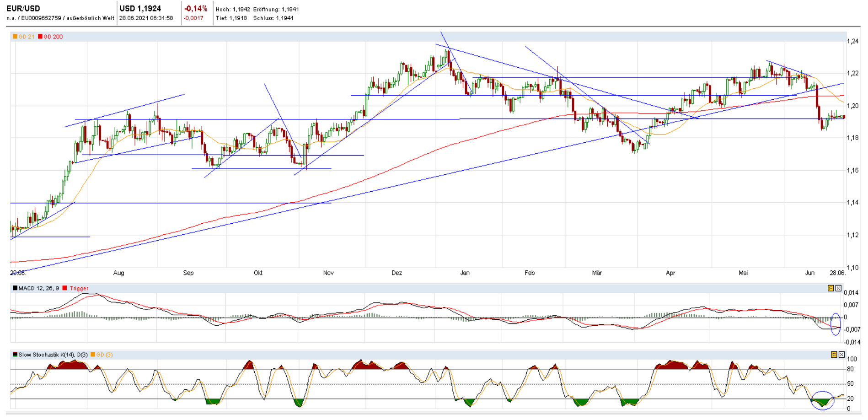Close the MACD indicator panel

pos(838,288)
